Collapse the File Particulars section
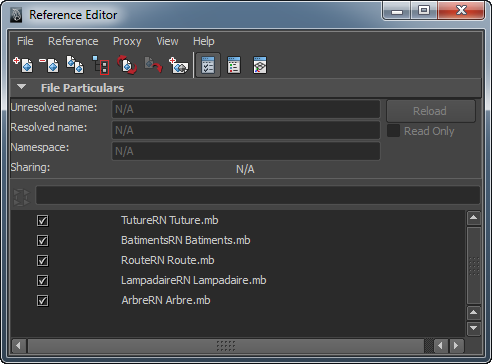 21,87
